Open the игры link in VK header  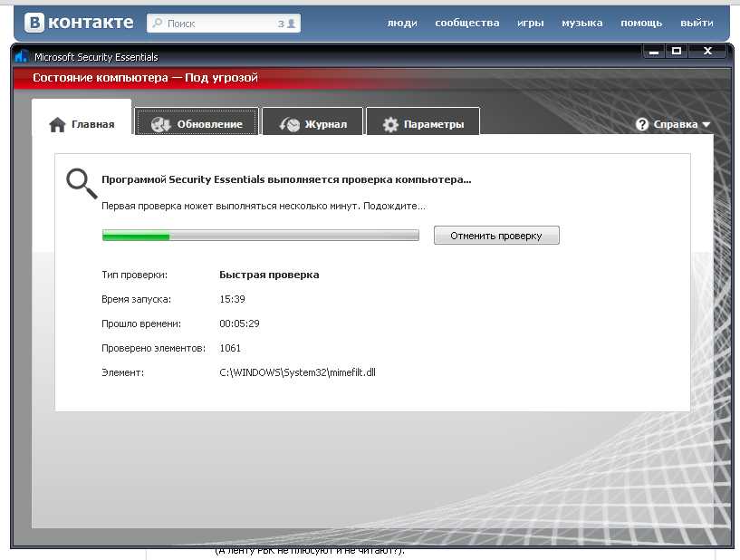pyautogui.click(x=531, y=23)
